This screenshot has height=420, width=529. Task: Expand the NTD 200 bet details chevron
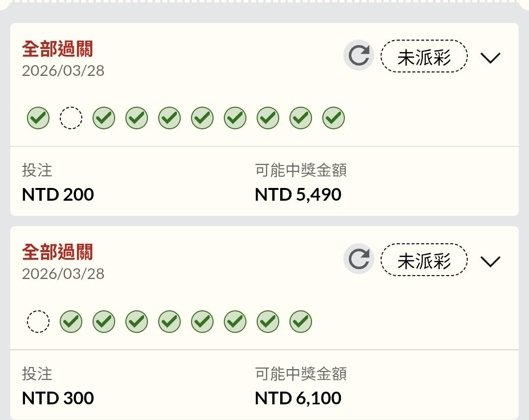point(490,58)
